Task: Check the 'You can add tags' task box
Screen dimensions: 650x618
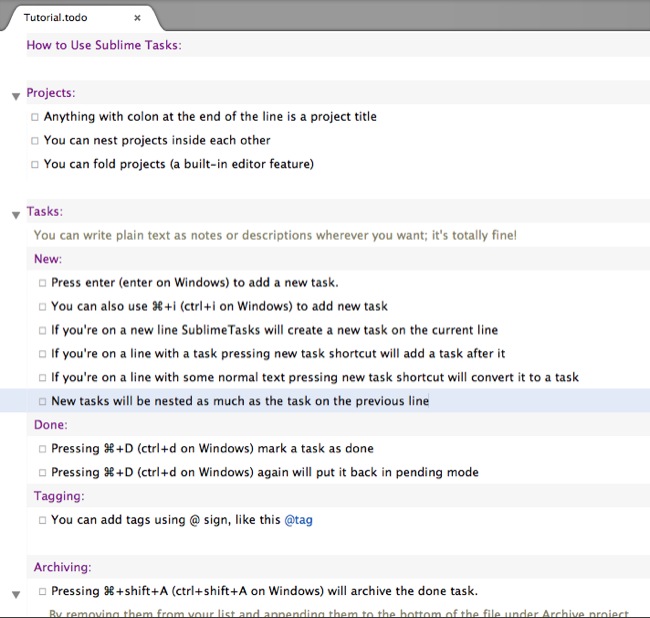Action: tap(42, 520)
